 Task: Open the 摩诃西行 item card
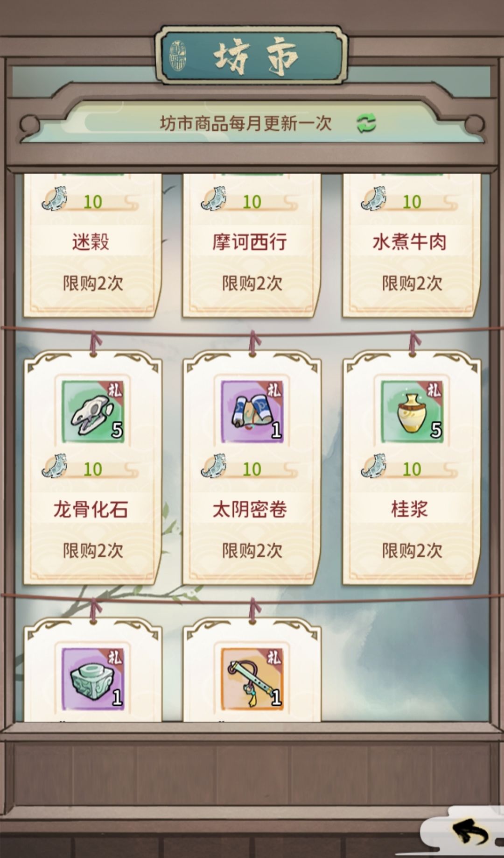pos(252,245)
